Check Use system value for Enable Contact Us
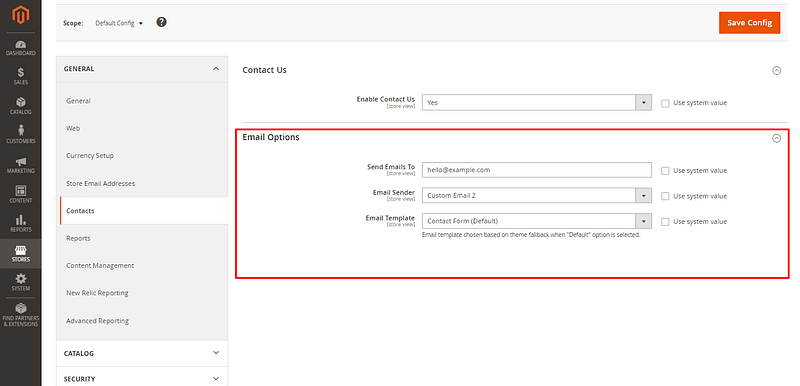 pos(665,103)
